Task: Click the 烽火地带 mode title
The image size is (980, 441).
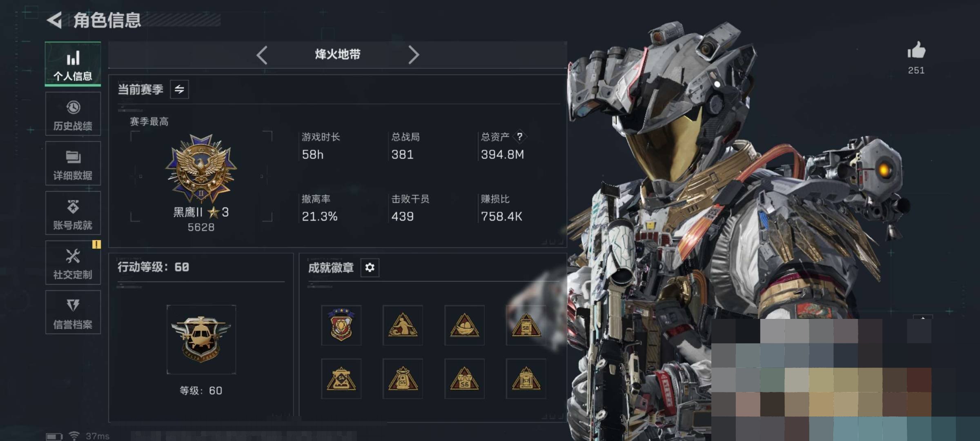Action: (338, 54)
